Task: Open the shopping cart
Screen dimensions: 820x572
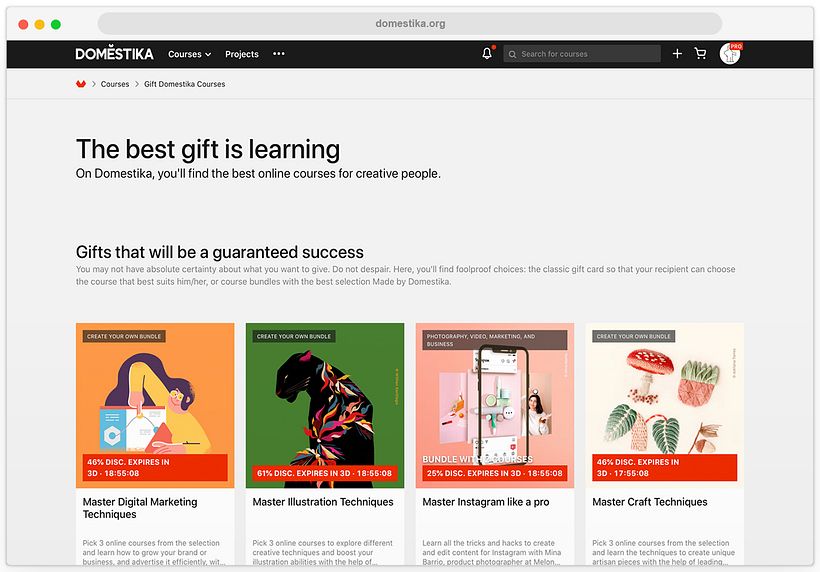Action: pos(700,53)
